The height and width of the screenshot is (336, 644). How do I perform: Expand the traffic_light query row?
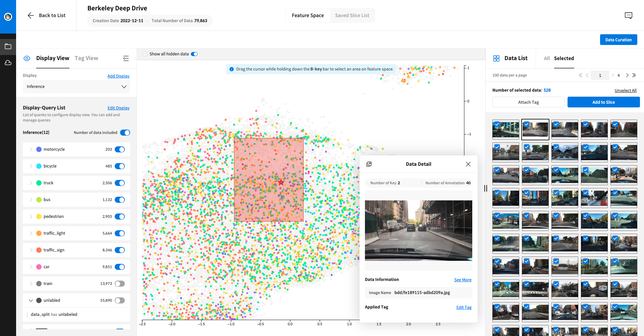(31, 233)
